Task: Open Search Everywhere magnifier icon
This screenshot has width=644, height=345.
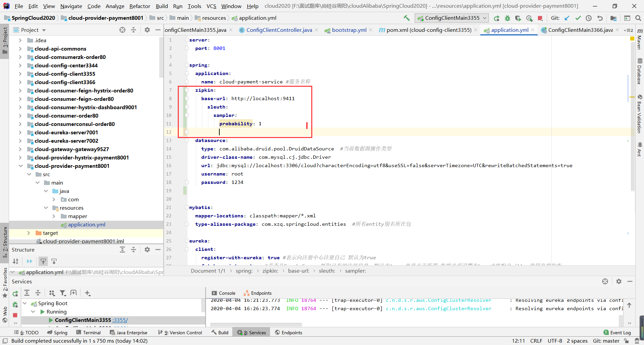Action: (638, 18)
